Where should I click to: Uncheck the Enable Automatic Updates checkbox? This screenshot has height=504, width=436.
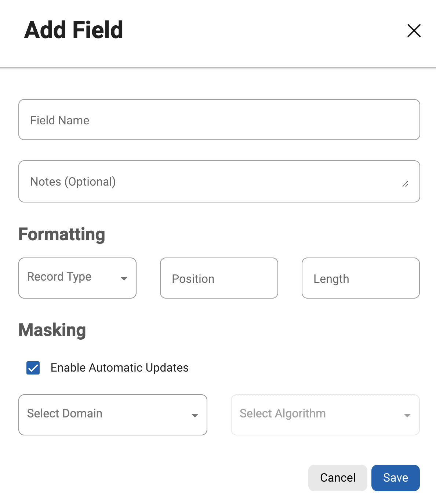33,368
